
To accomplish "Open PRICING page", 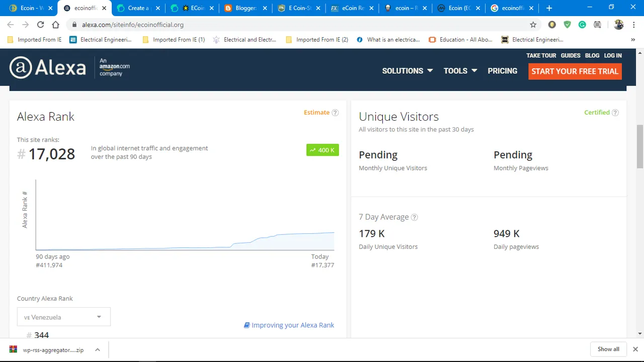I will (x=502, y=71).
